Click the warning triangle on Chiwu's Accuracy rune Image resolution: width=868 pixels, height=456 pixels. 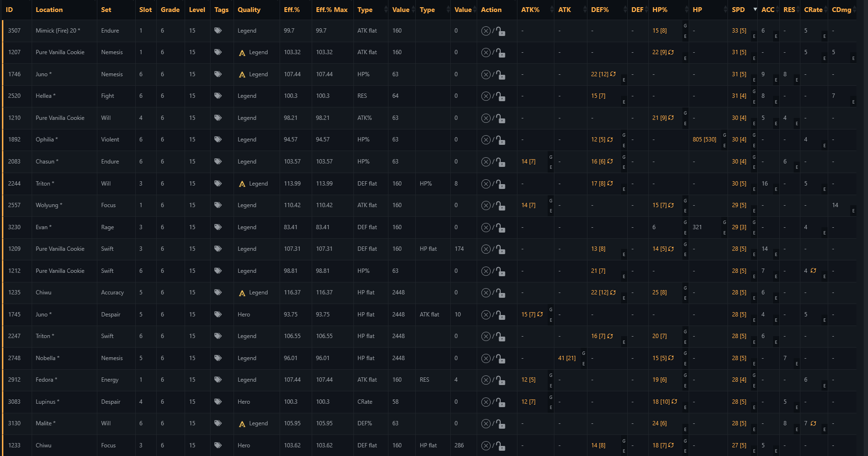tap(242, 293)
